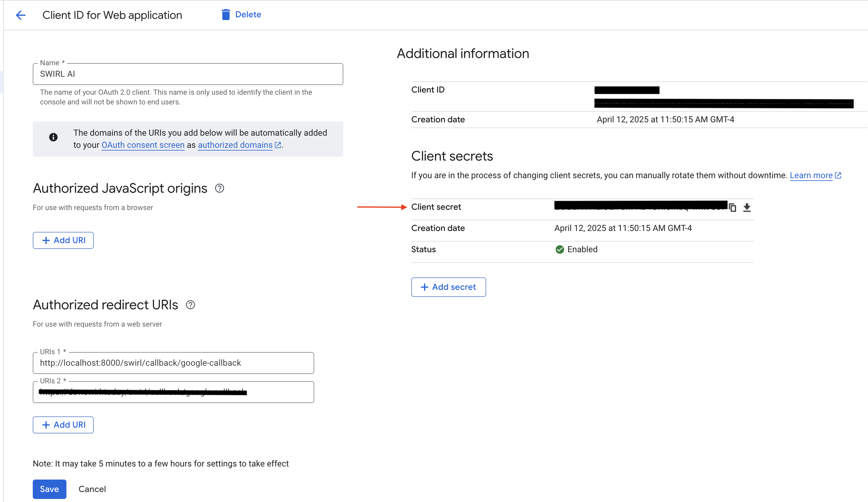The width and height of the screenshot is (868, 502).
Task: Edit the URIs 1 localhost callback field
Action: 173,363
